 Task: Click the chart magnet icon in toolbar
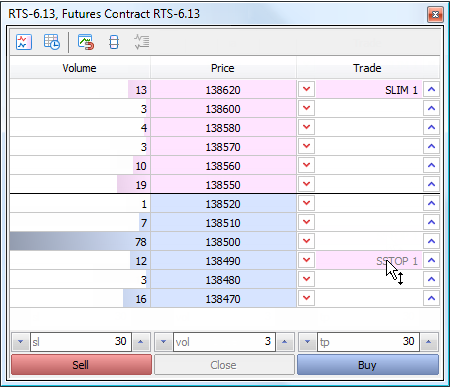(x=86, y=42)
